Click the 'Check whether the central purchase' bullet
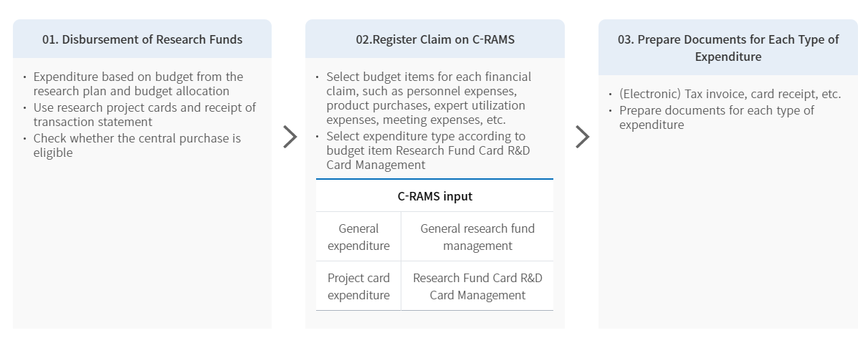The width and height of the screenshot is (868, 343). coord(137,145)
